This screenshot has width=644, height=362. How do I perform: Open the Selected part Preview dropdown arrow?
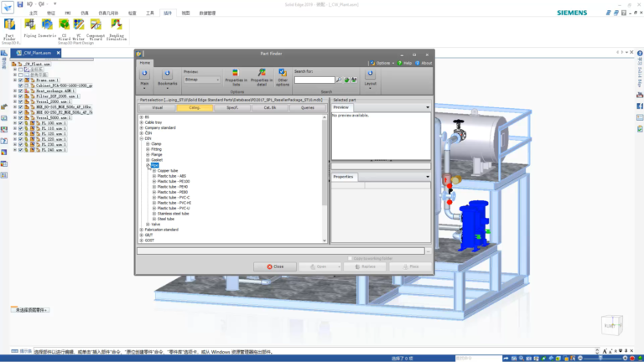coord(428,107)
